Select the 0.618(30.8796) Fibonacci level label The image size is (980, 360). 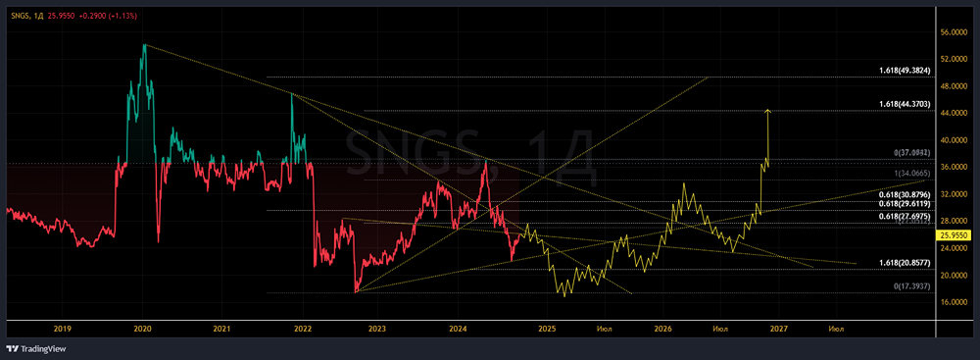point(905,194)
